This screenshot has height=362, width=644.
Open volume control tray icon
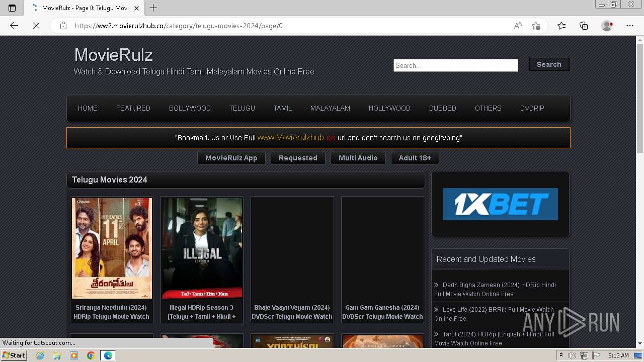[572, 355]
